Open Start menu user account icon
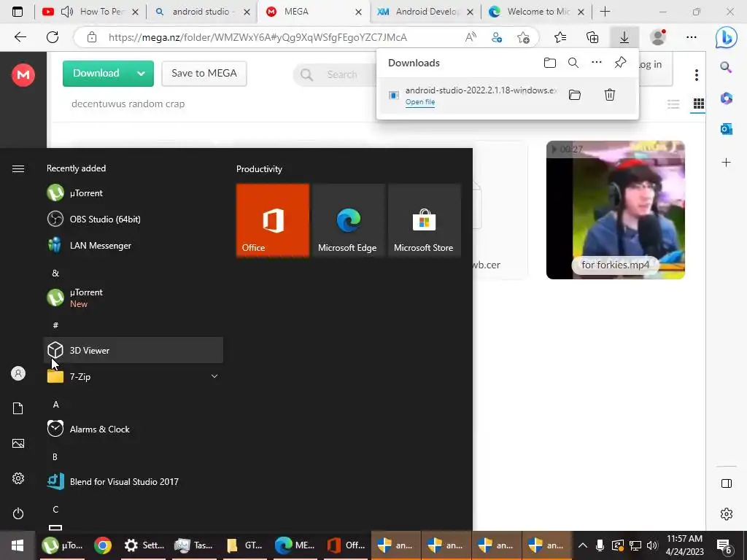Screen dimensions: 747x560 click(18, 373)
